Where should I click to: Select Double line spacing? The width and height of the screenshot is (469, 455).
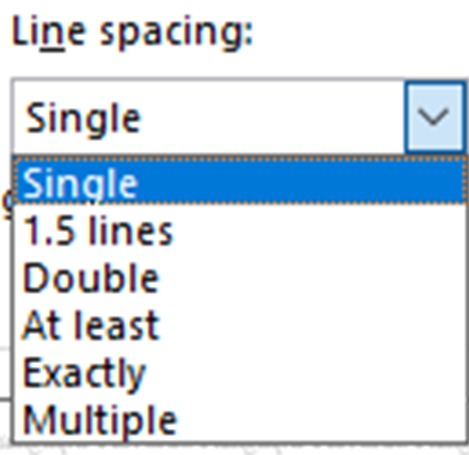click(239, 277)
